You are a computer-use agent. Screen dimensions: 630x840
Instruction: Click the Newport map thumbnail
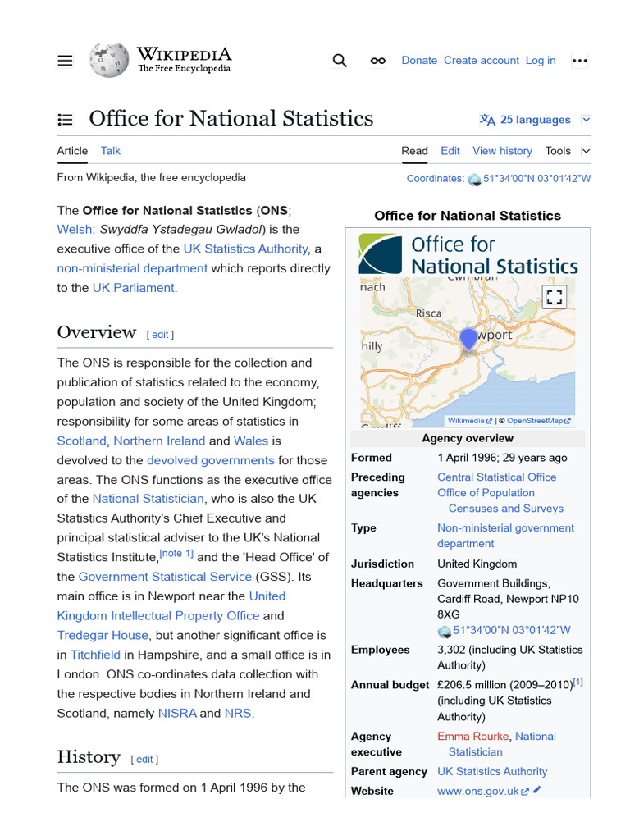[468, 352]
